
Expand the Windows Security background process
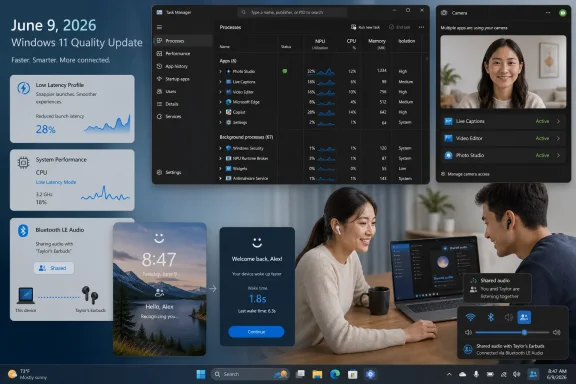pyautogui.click(x=220, y=148)
